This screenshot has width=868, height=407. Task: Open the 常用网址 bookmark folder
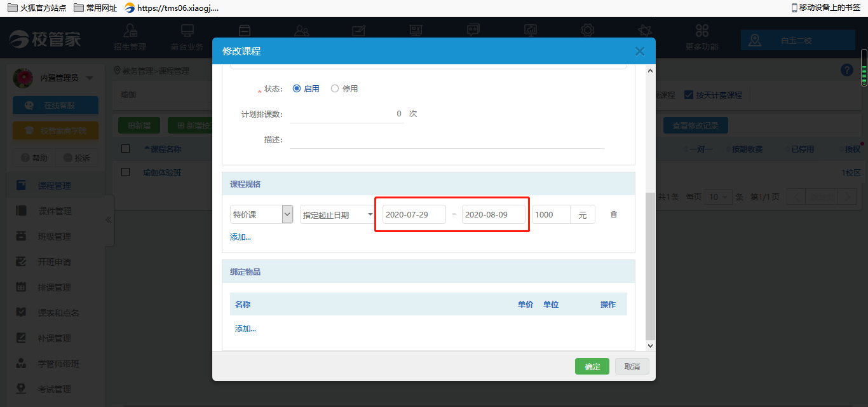pos(95,8)
